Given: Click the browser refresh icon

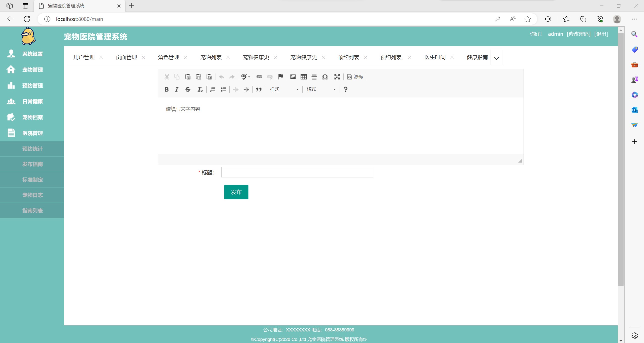Looking at the screenshot, I should coord(27,19).
